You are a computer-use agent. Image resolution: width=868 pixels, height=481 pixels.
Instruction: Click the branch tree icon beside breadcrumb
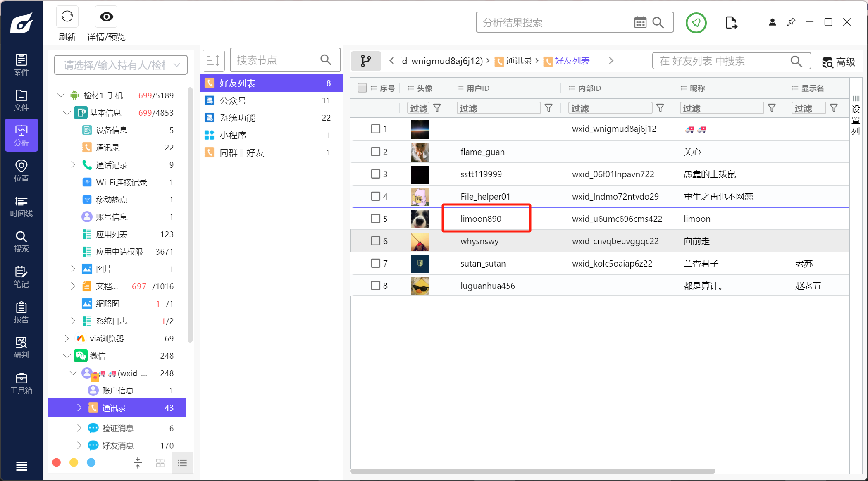click(366, 61)
